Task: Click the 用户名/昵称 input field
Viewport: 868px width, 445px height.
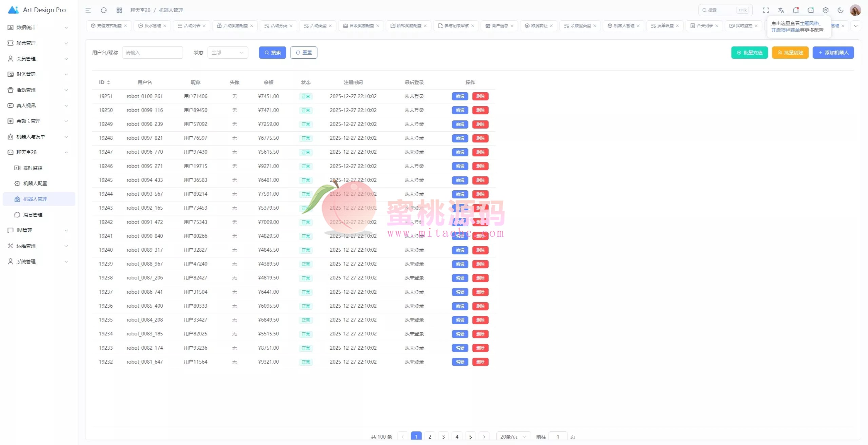Action: [x=152, y=53]
